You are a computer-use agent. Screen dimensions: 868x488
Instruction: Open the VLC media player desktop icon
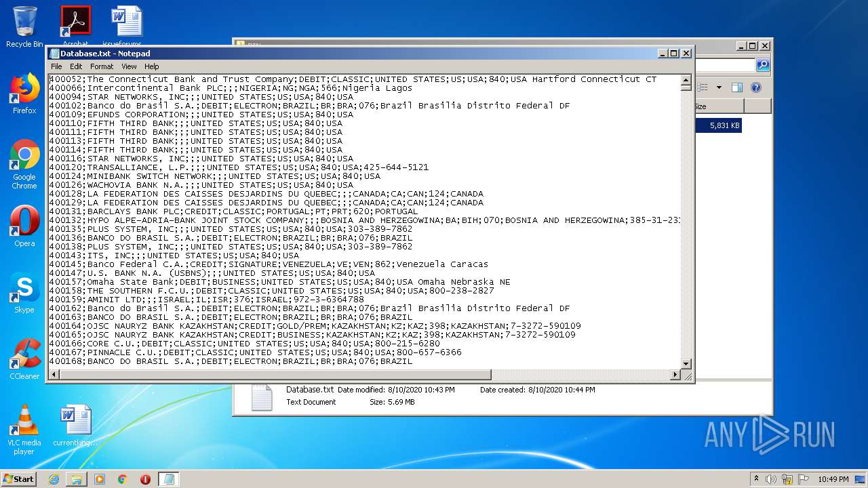tap(24, 430)
